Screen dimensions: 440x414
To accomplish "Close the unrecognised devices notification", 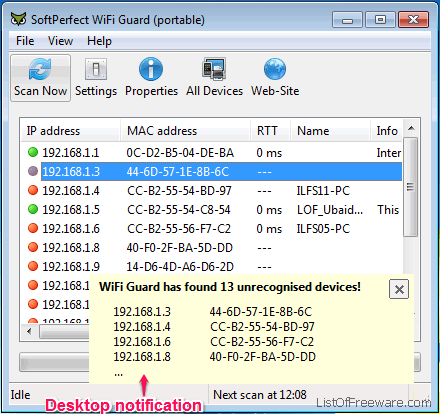I will click(x=399, y=289).
